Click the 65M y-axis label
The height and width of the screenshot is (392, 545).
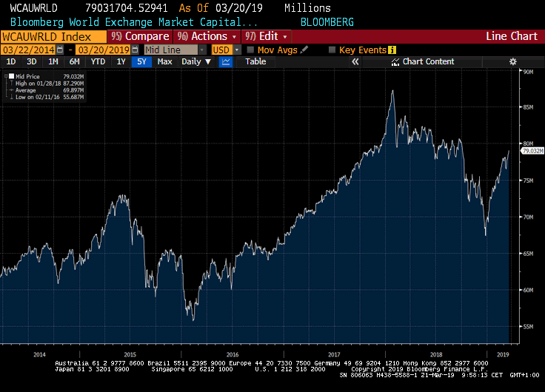pyautogui.click(x=528, y=254)
